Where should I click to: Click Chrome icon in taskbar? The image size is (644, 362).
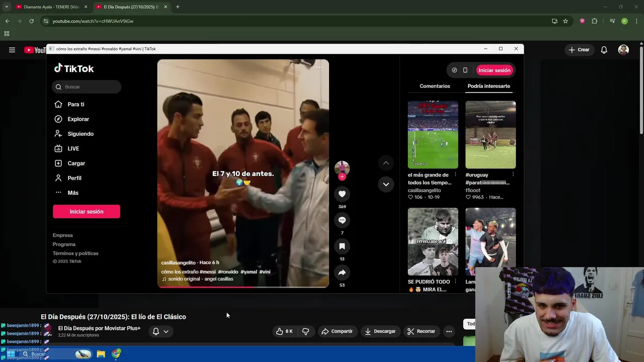(x=116, y=354)
